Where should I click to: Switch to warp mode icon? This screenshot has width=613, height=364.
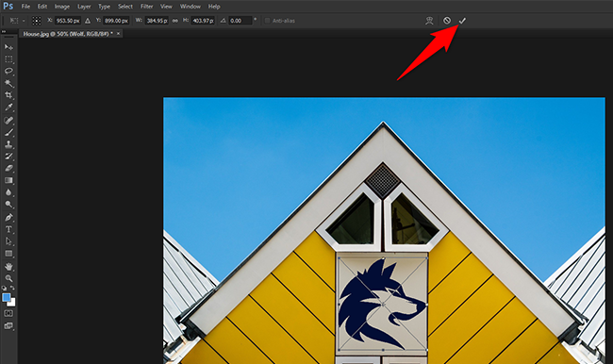tap(429, 21)
